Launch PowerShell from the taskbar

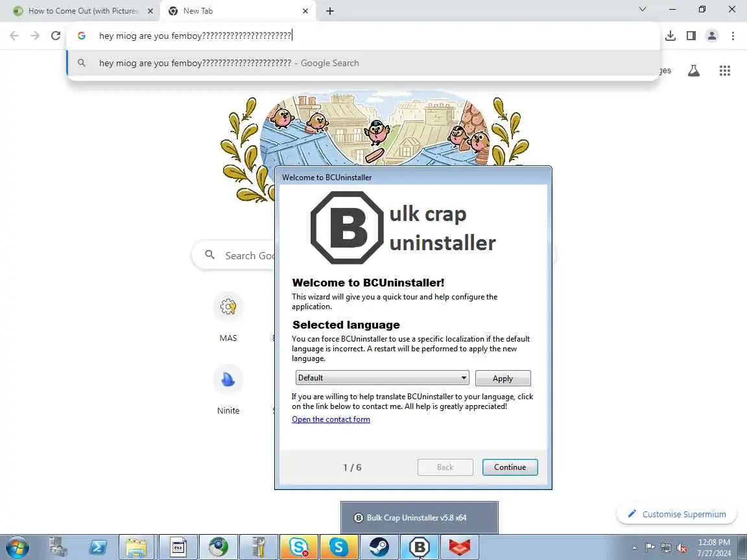pos(98,547)
